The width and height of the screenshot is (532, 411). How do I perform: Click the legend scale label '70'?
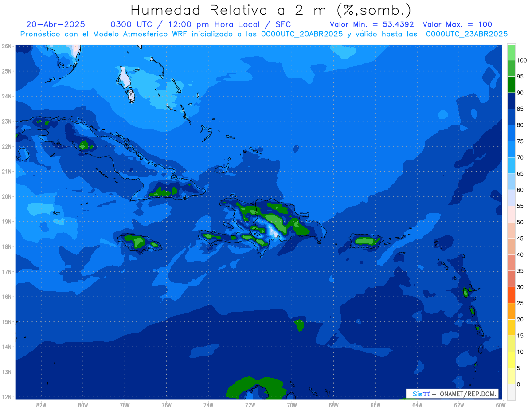520,157
